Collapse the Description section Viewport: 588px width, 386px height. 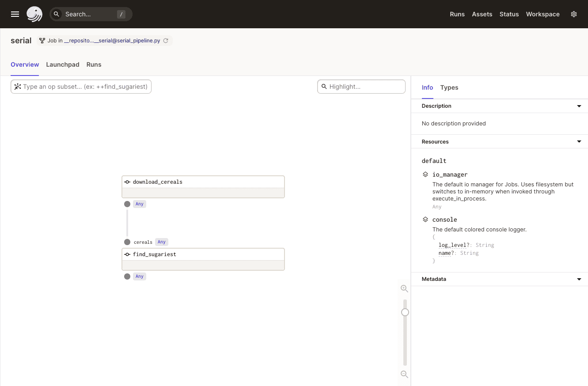(x=579, y=106)
